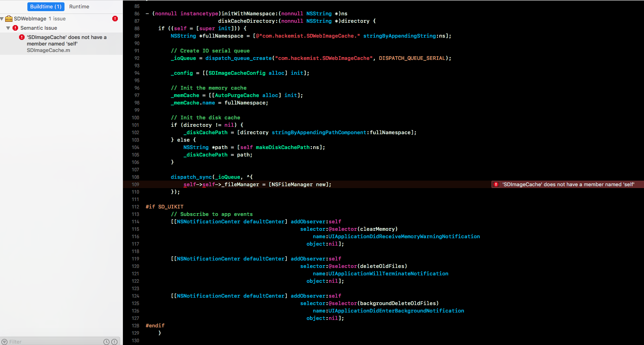Click the error icon inside the inline error banner
The width and height of the screenshot is (644, 345).
(496, 184)
